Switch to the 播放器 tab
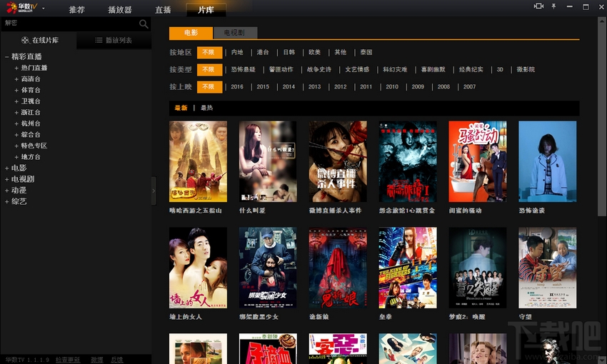607x364 pixels. point(120,10)
